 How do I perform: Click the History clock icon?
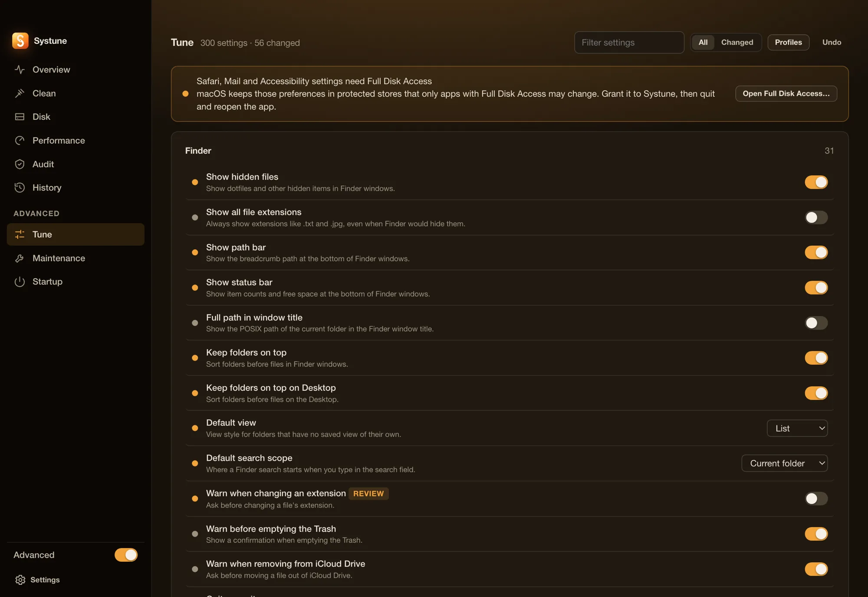(20, 188)
